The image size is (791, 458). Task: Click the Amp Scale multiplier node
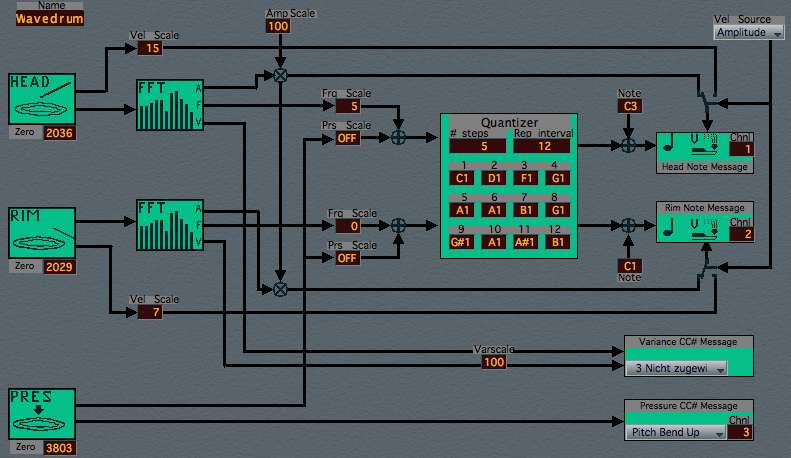click(x=280, y=75)
